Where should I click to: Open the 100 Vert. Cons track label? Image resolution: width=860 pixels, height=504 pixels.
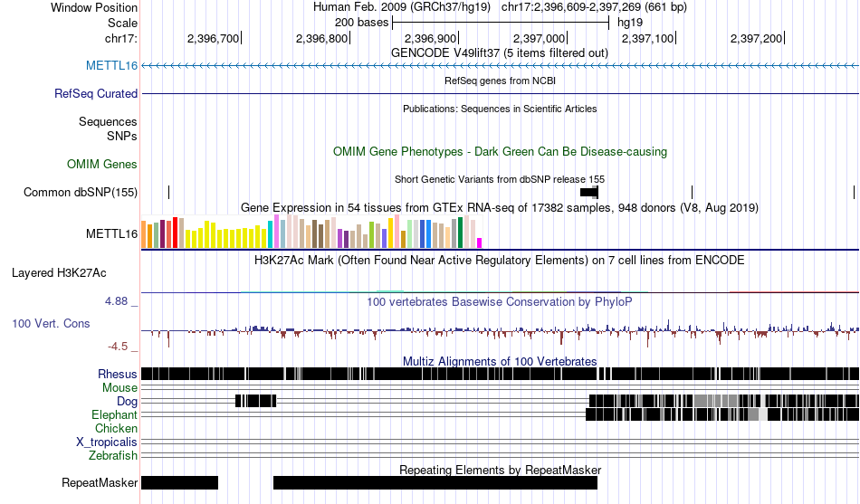pyautogui.click(x=51, y=324)
